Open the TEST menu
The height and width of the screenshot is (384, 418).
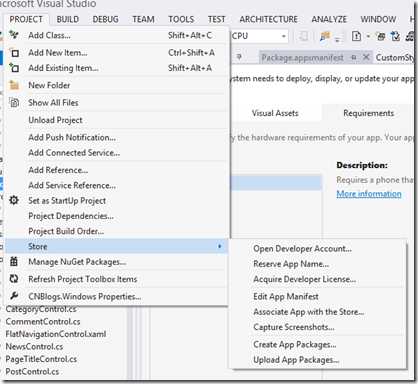(217, 19)
